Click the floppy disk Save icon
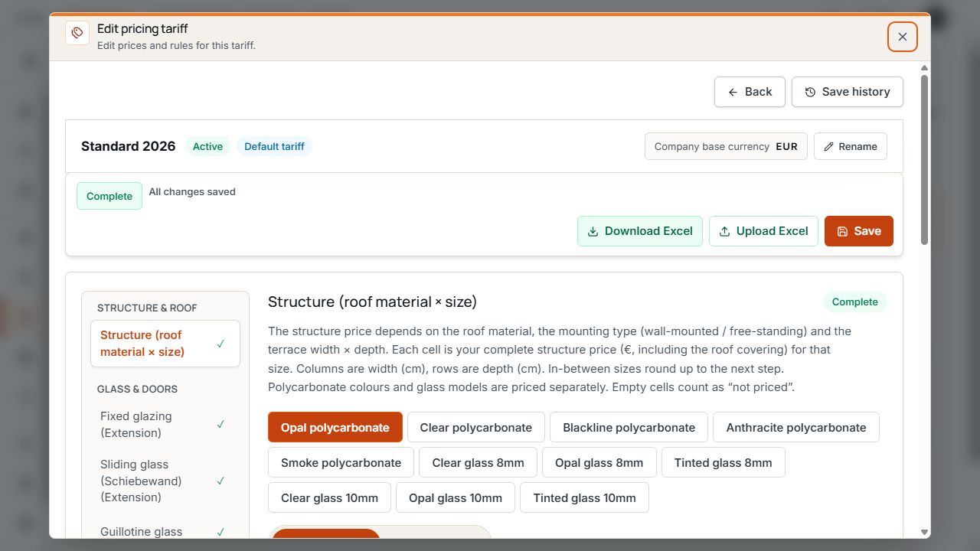 click(842, 231)
